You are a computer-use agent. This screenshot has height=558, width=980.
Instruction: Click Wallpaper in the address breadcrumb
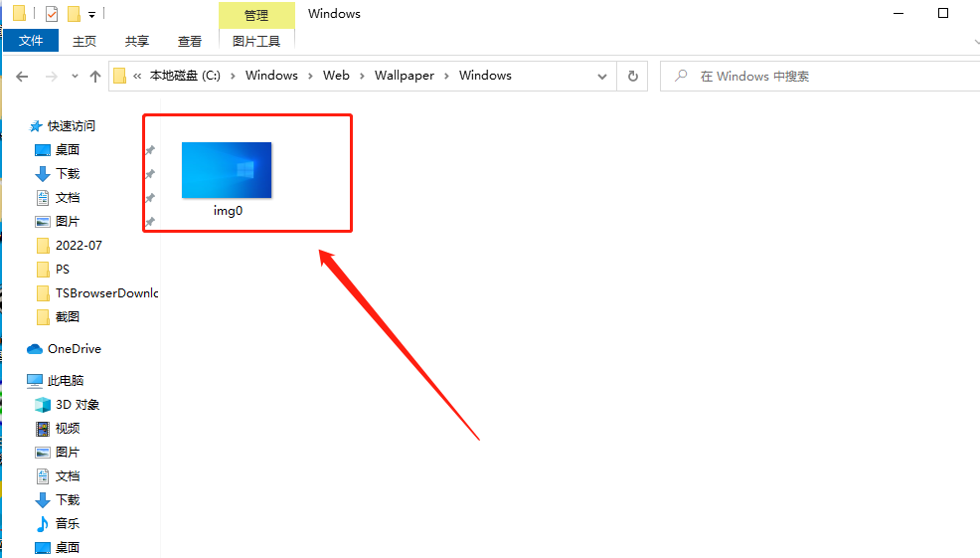404,76
